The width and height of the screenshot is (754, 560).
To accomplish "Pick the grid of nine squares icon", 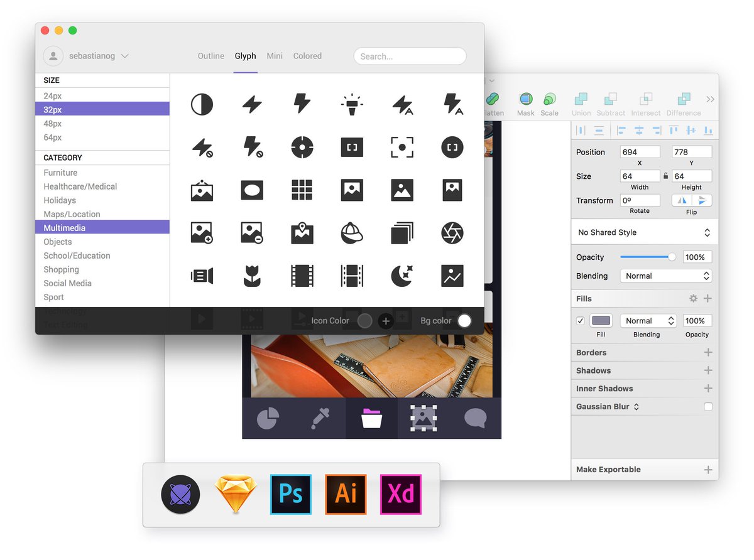I will 302,190.
